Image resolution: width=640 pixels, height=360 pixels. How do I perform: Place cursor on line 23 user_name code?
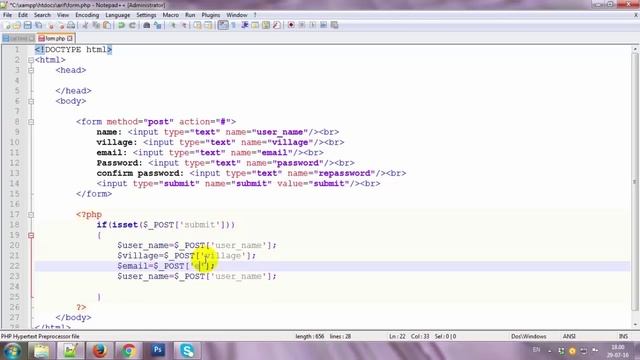[x=197, y=276]
